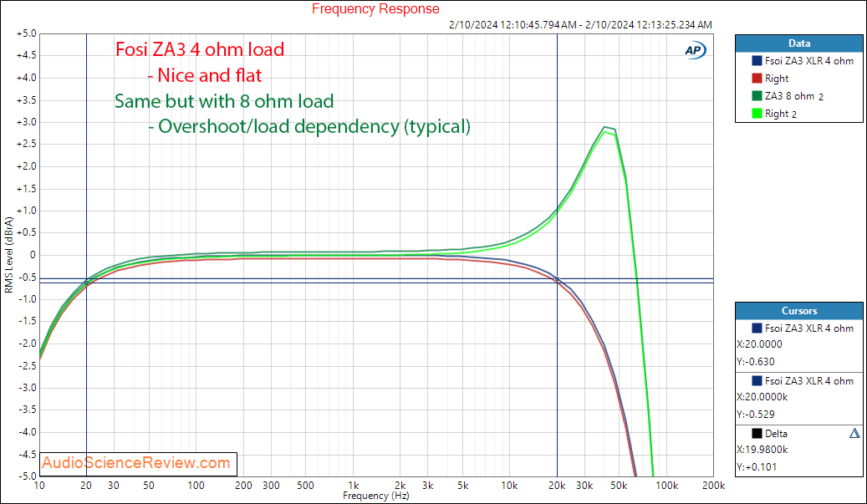Click the "RMS Level (dBrA)" axis title
This screenshot has height=504, width=867.
pos(8,255)
